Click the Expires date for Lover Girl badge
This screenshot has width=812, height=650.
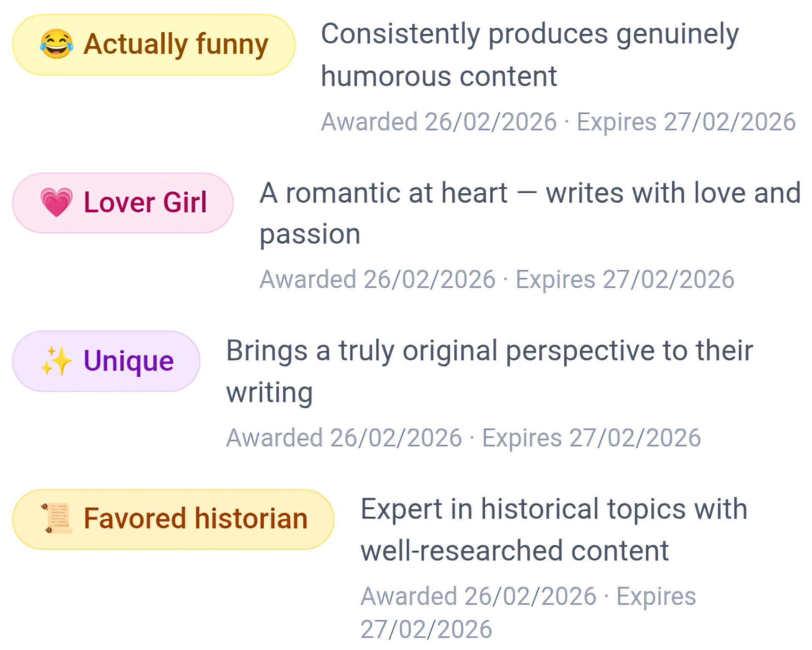click(x=625, y=280)
